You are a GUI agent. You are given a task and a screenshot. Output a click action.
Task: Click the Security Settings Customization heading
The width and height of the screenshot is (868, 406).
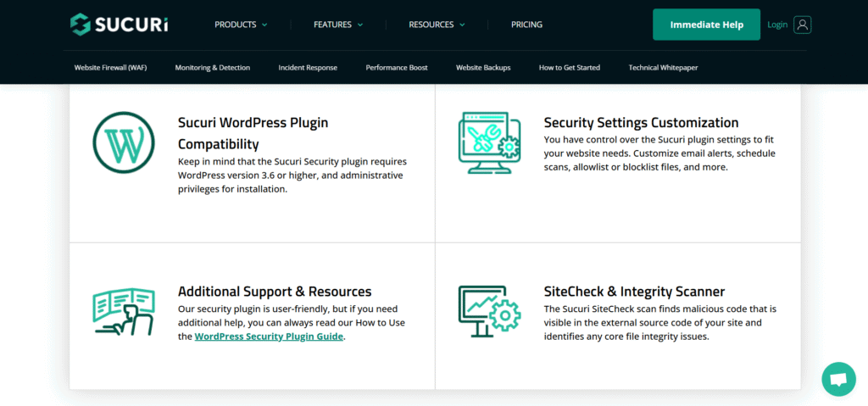pos(641,122)
